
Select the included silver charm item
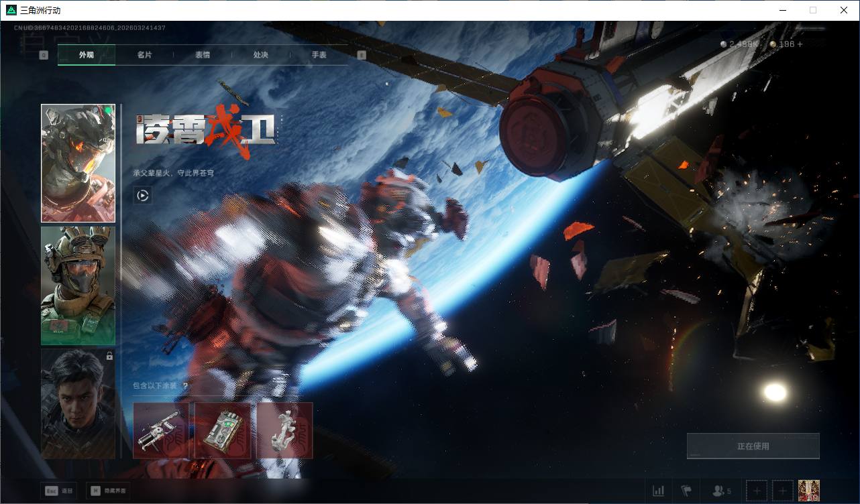[x=284, y=430]
